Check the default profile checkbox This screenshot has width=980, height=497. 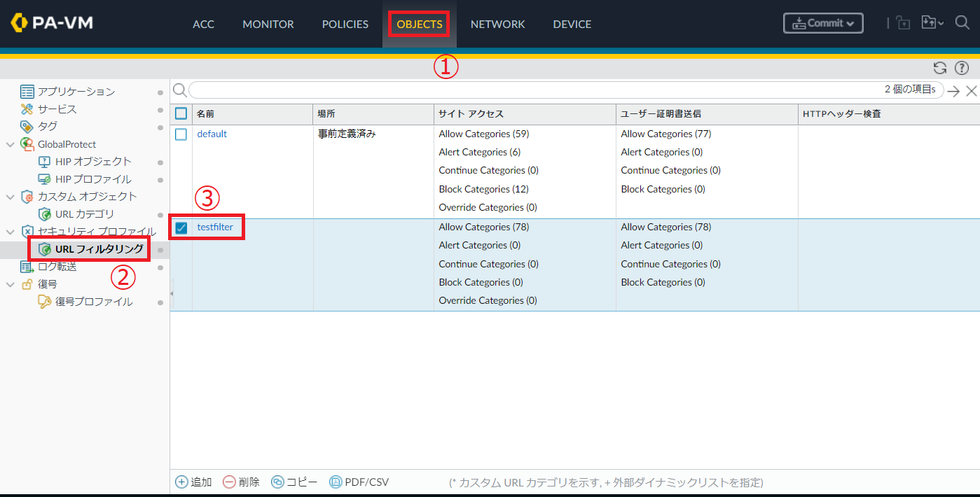point(181,134)
